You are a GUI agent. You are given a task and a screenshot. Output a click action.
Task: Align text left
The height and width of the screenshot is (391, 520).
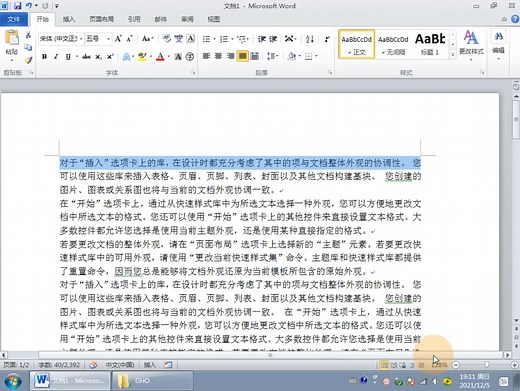click(206, 56)
